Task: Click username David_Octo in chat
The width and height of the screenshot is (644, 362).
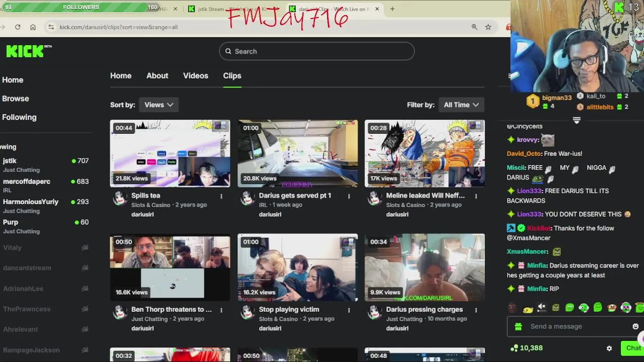Action: tap(524, 153)
